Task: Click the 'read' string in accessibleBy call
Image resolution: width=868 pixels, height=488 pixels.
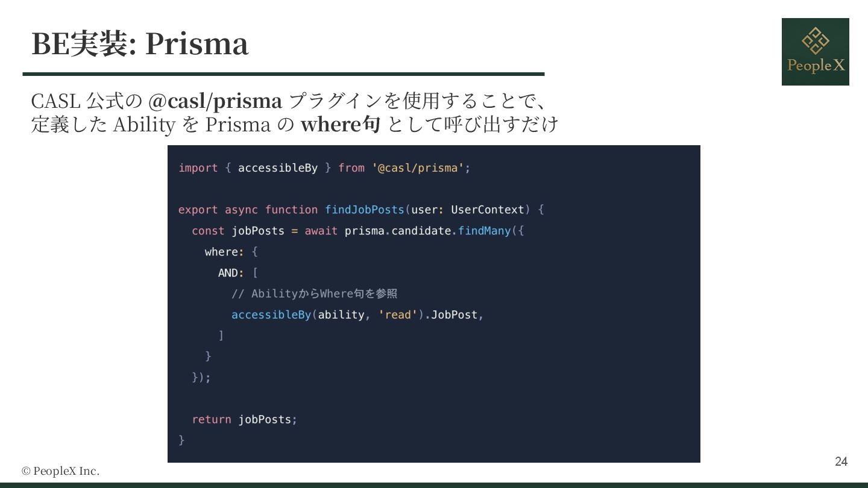Action: tap(398, 315)
